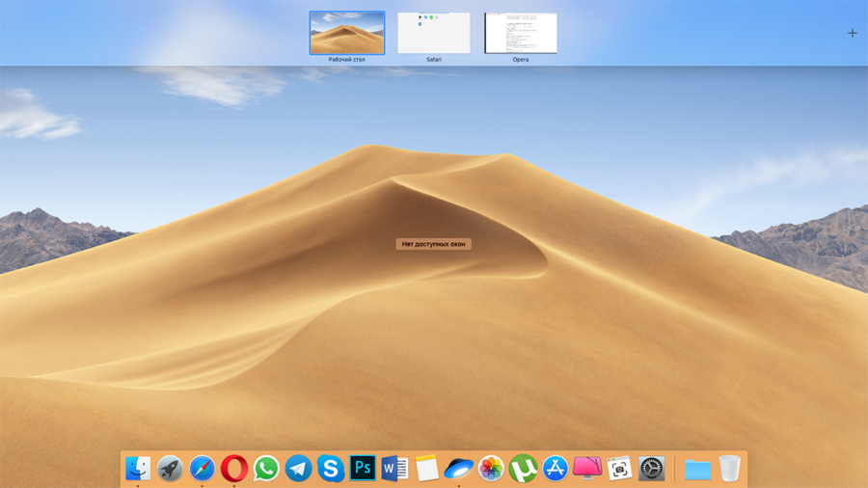Viewport: 868px width, 488px height.
Task: Launch the Photos app
Action: pos(491,469)
